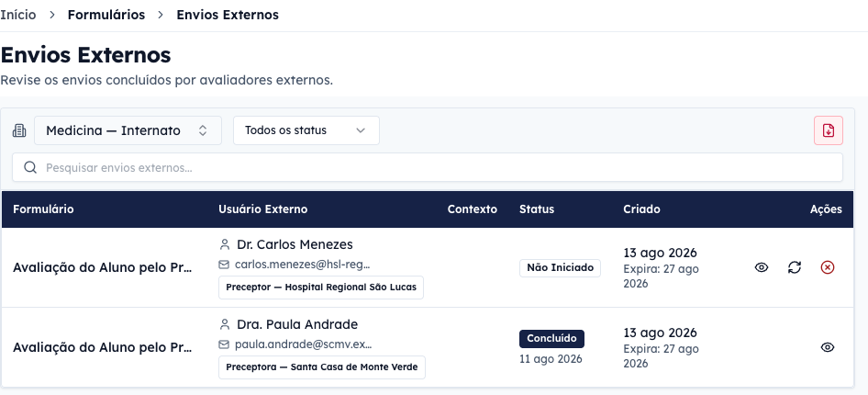Focus the Pesquisar envios externos search field
Image resolution: width=868 pixels, height=395 pixels.
[x=428, y=167]
